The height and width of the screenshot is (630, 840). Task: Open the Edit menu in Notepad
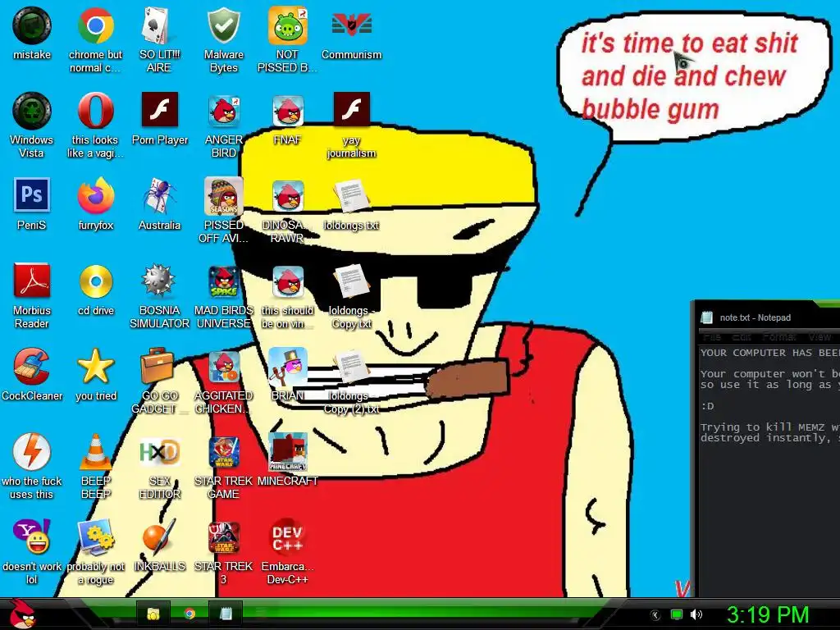tap(742, 337)
